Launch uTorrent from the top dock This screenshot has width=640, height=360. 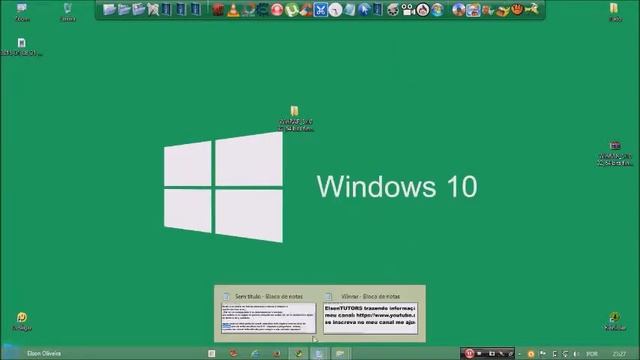[291, 10]
